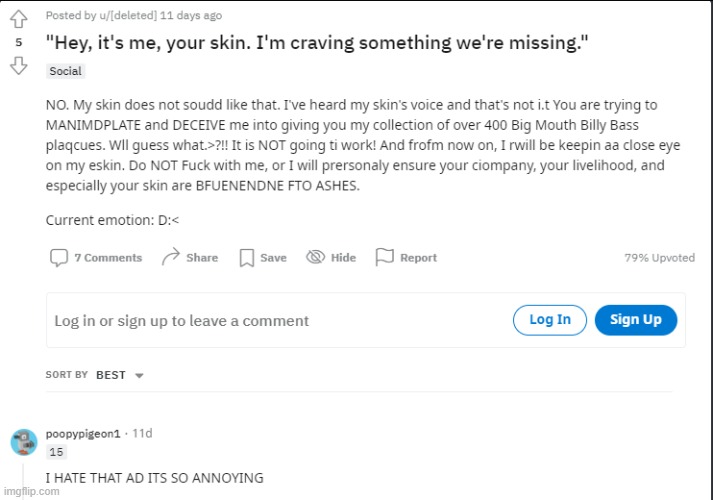The height and width of the screenshot is (500, 713).
Task: Click the Share arrow icon
Action: [171, 257]
